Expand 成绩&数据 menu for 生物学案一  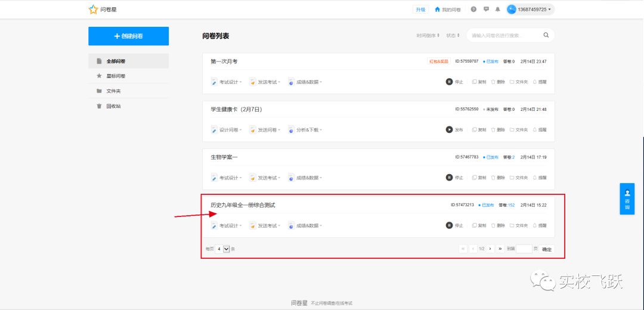tap(305, 178)
